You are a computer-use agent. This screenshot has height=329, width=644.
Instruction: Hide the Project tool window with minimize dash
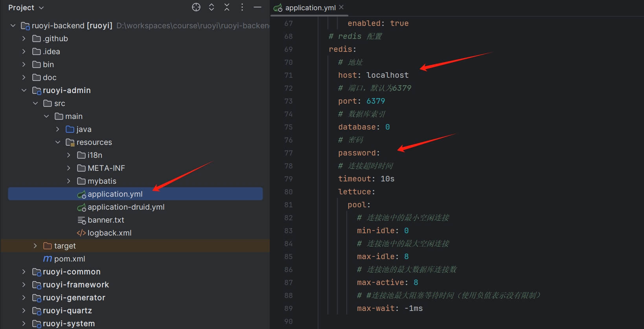(258, 7)
